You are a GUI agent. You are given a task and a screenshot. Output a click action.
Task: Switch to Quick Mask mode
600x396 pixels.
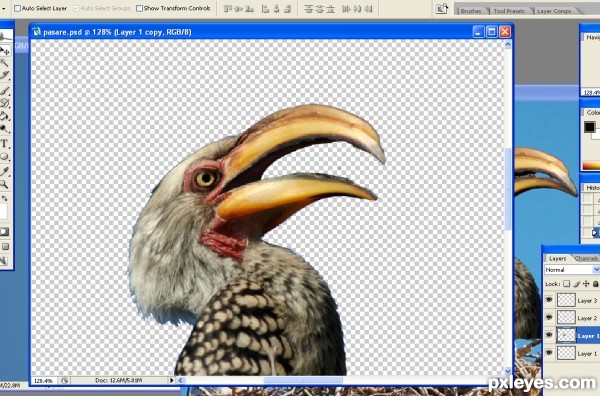[x=5, y=232]
